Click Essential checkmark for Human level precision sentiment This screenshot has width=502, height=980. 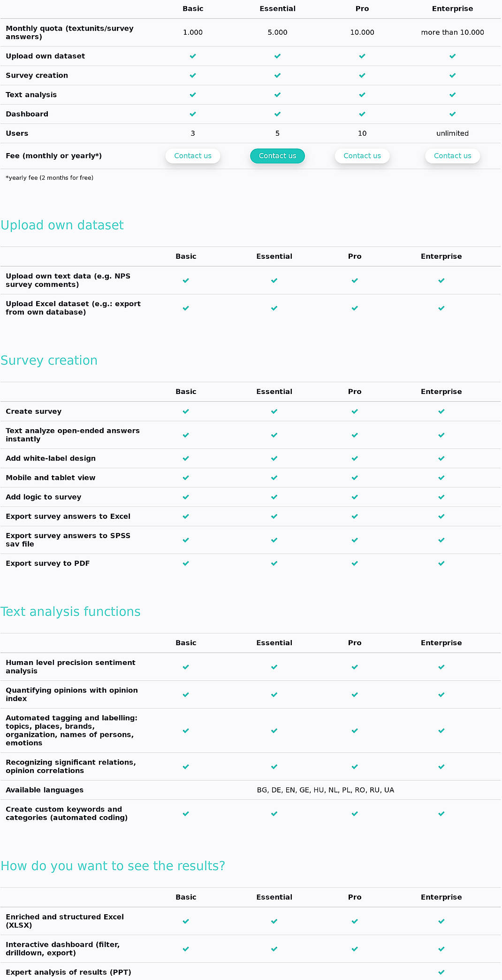tap(274, 667)
